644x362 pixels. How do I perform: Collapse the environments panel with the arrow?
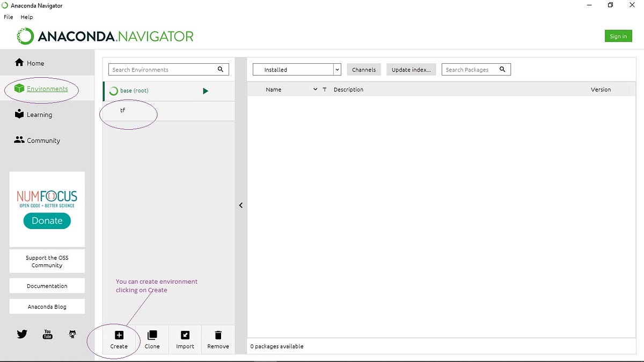(241, 205)
